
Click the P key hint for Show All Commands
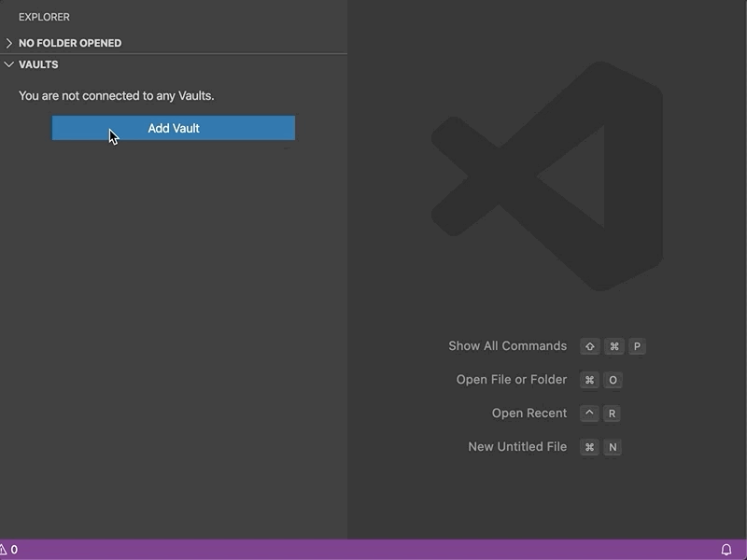click(637, 346)
